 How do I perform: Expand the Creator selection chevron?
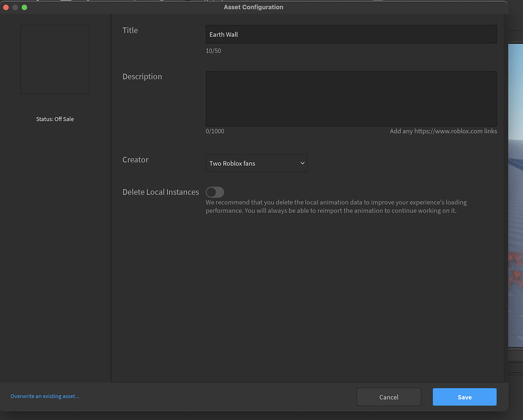point(302,163)
